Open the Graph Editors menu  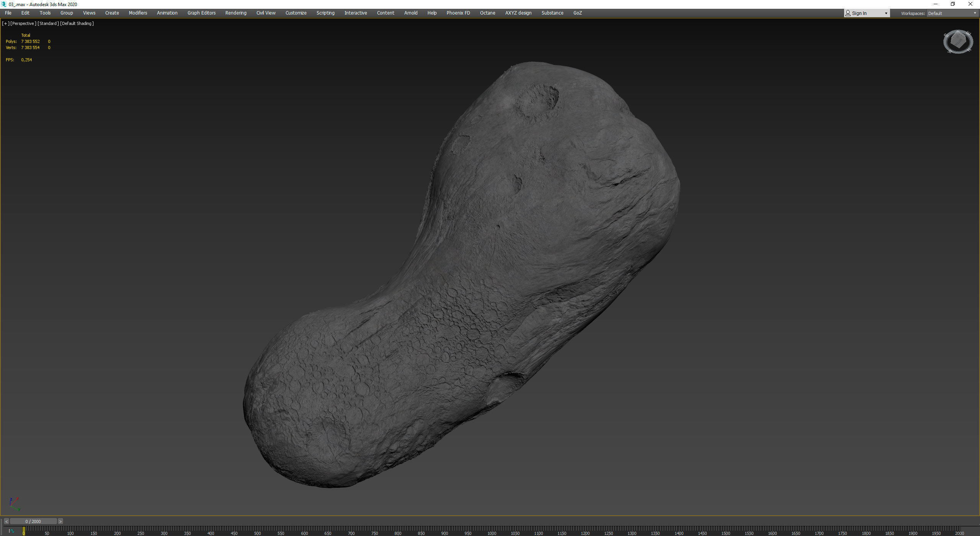[202, 13]
